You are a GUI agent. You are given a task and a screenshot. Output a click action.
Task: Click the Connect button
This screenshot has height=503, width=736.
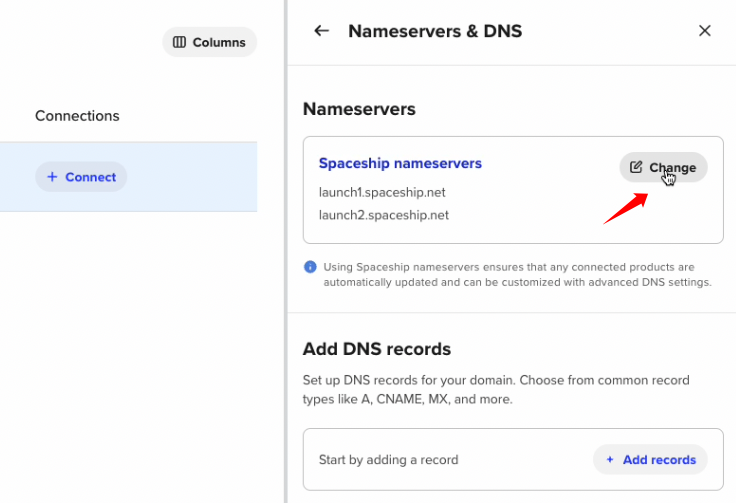81,177
